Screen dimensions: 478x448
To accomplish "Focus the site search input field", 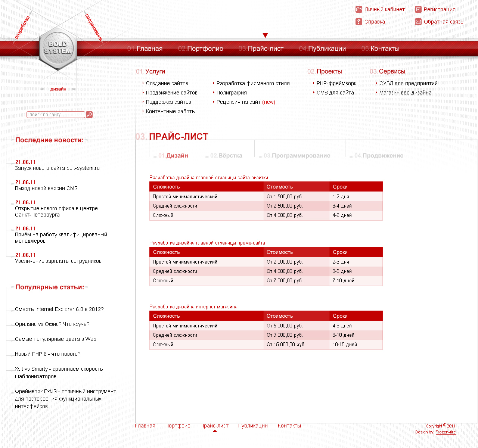I will click(x=56, y=115).
